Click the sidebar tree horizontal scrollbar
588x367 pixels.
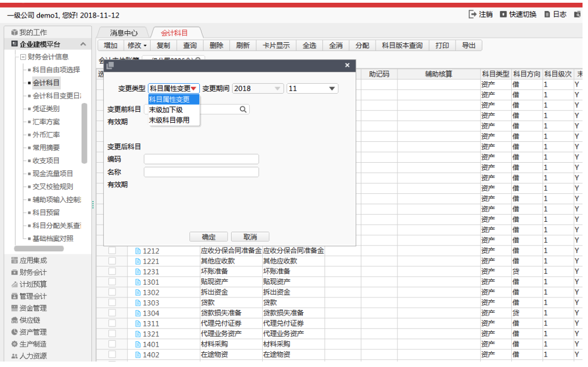tap(39, 249)
